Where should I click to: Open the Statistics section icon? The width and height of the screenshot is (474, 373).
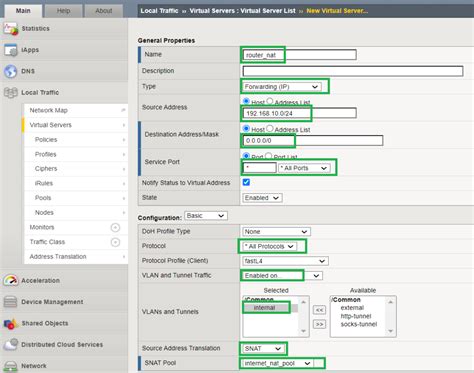[11, 29]
